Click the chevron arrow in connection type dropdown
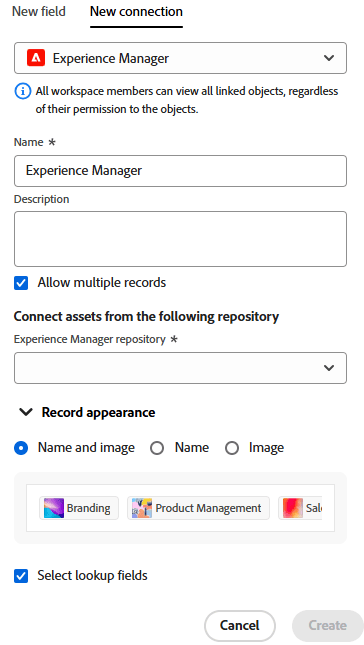This screenshot has width=364, height=645. 329,58
